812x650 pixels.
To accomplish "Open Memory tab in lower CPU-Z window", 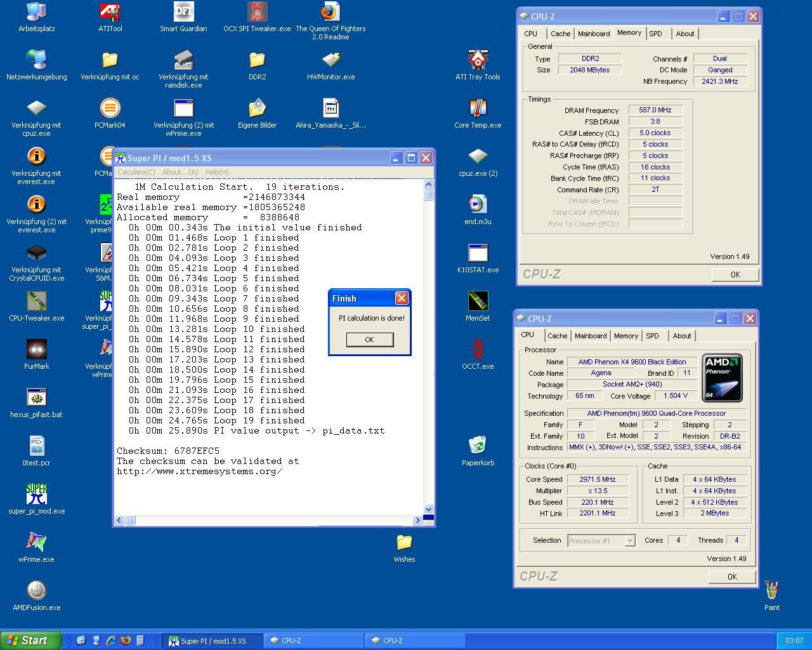I will tap(625, 336).
